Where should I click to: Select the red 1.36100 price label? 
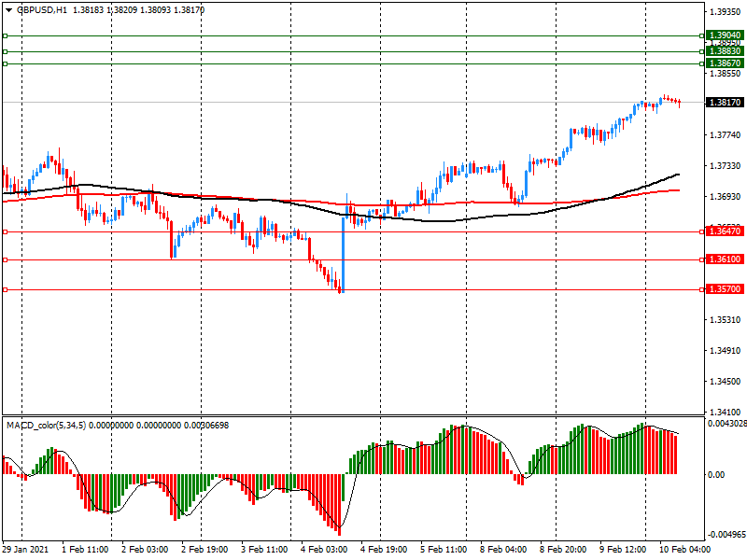pos(725,259)
